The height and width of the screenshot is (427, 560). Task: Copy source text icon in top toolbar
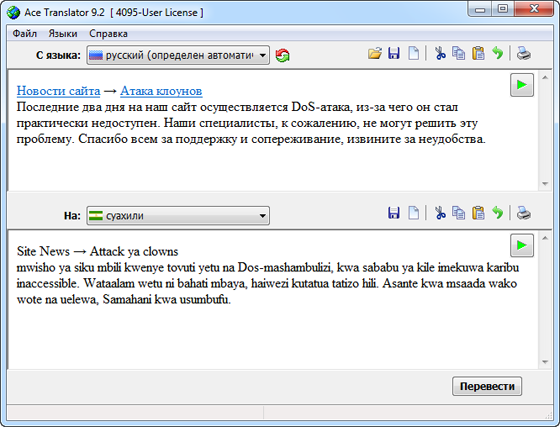click(459, 54)
